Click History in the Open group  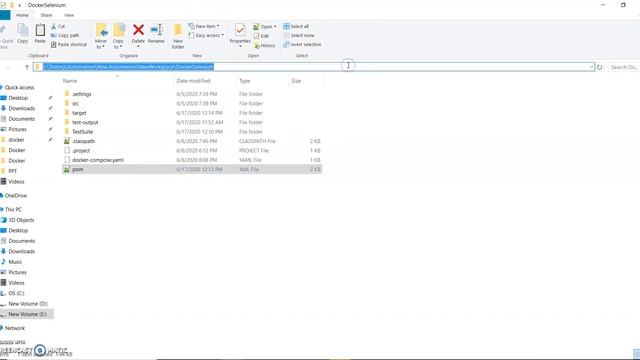coord(264,45)
